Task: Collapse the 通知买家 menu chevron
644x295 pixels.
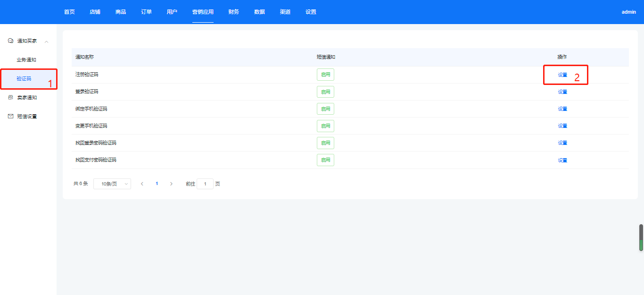Action: (46, 42)
